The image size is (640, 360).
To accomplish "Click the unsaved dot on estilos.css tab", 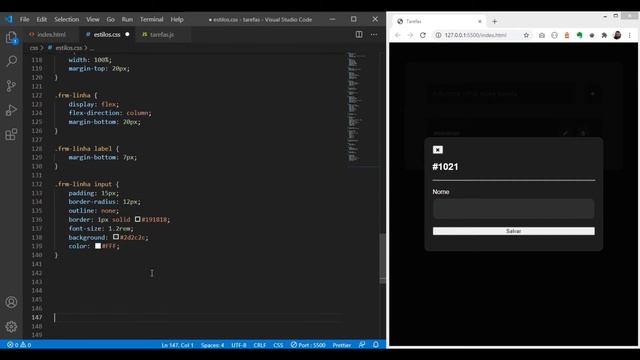I will (127, 34).
